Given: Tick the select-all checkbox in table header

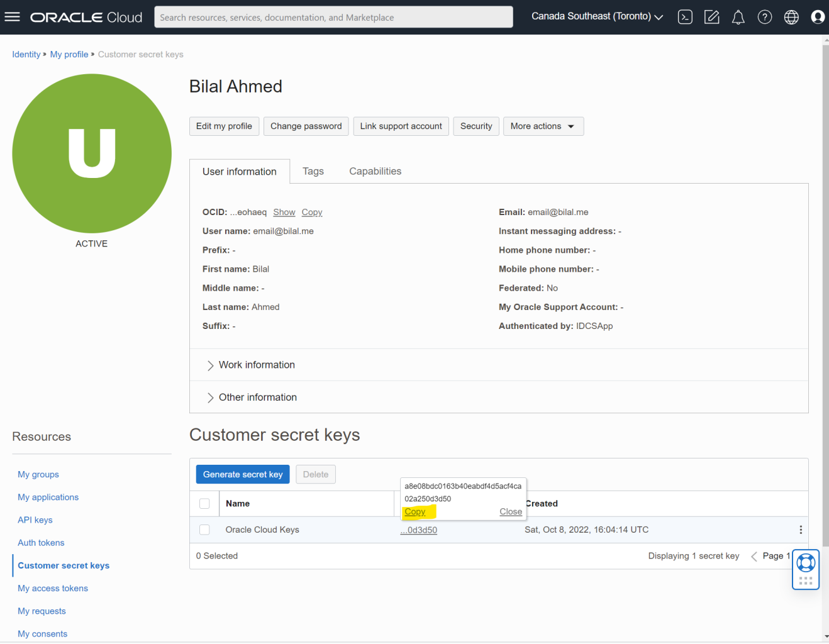Looking at the screenshot, I should [x=204, y=504].
